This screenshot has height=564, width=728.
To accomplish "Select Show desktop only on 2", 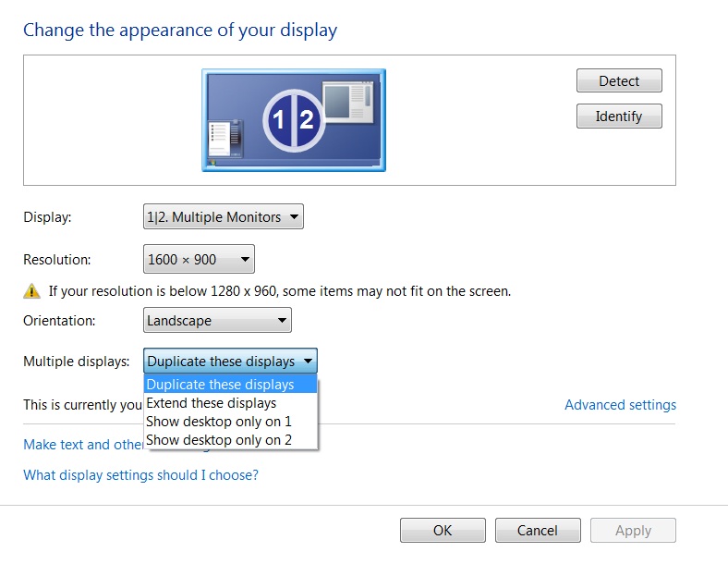I will (219, 440).
